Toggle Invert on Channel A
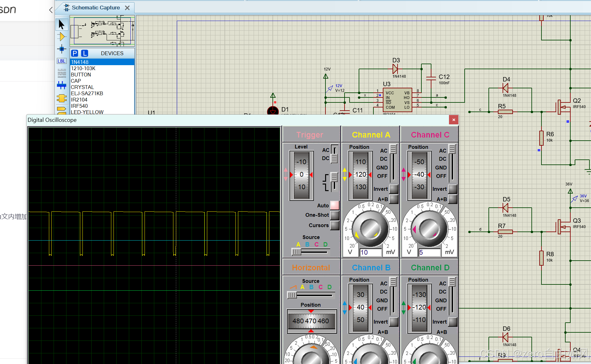The width and height of the screenshot is (591, 364). pyautogui.click(x=394, y=189)
